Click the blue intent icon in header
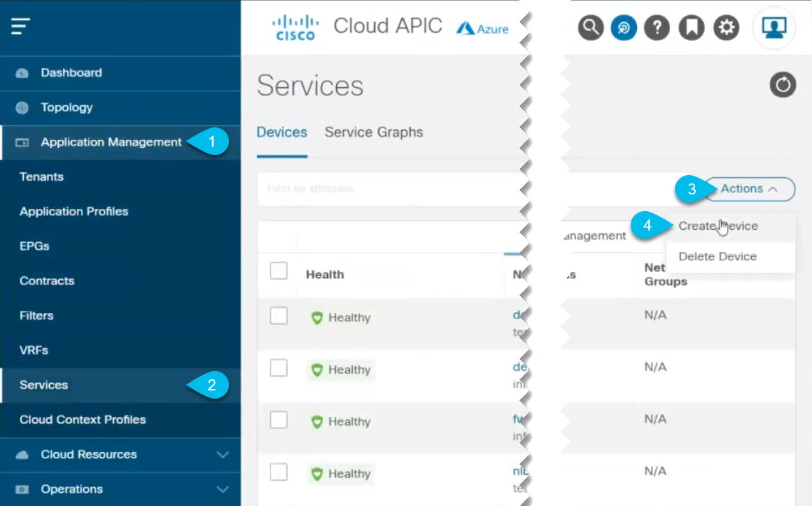The image size is (812, 506). tap(623, 28)
